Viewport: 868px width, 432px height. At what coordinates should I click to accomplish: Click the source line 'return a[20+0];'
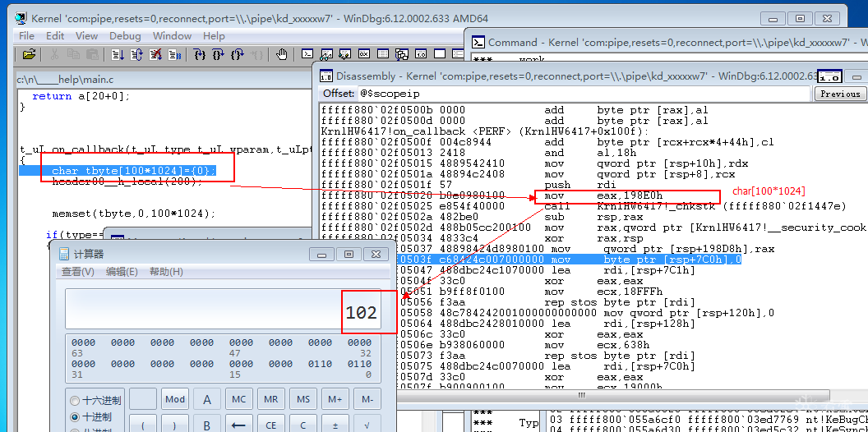[82, 96]
